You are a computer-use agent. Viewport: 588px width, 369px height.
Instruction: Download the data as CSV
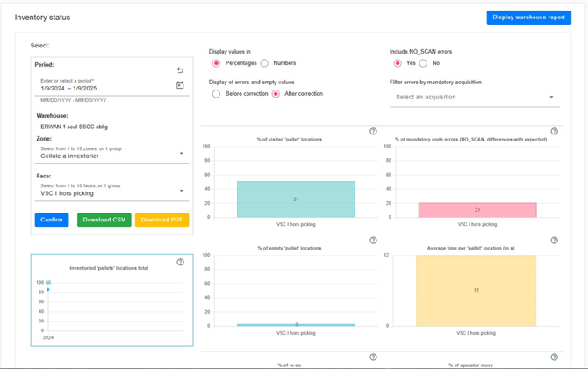tap(104, 220)
